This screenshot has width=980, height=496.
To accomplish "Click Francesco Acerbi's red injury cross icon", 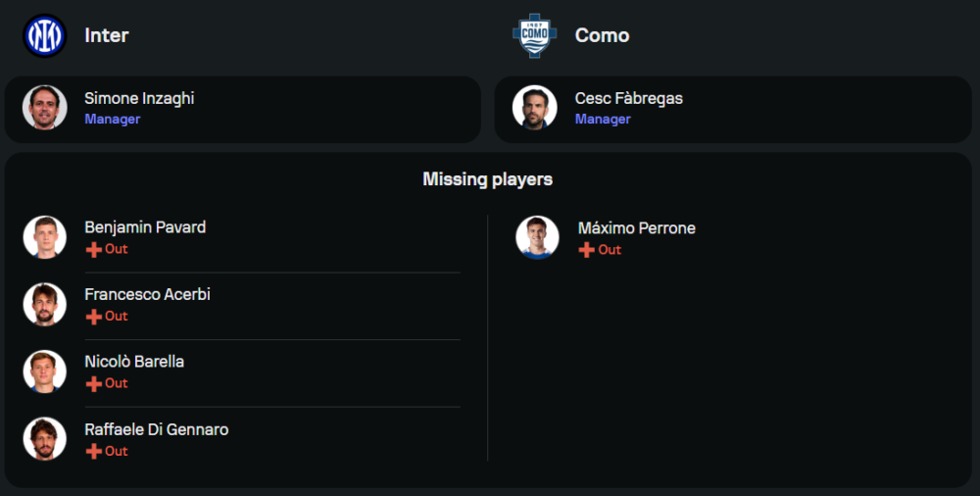I will coord(94,317).
